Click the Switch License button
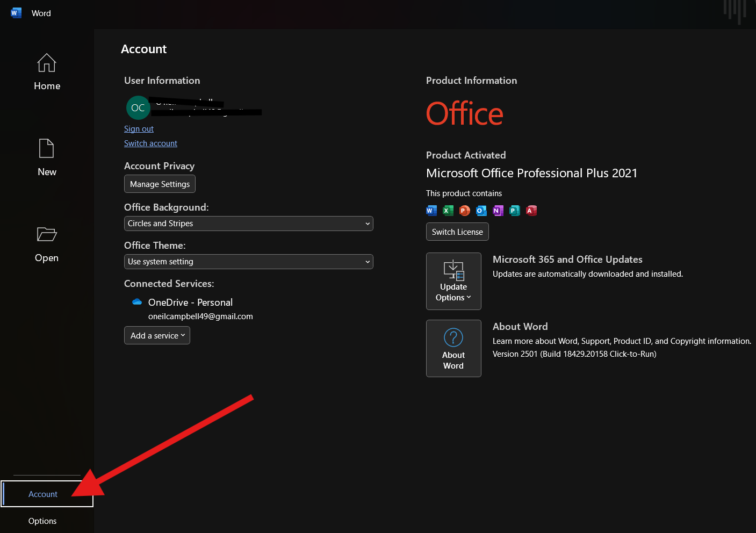The height and width of the screenshot is (533, 756). coord(457,232)
